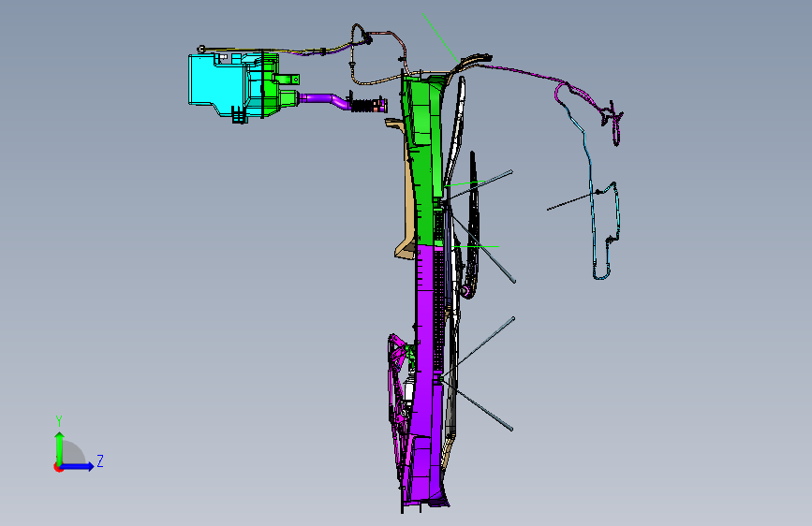Click the green Y axis arrow of the triad
Screen dimensions: 812x526
60,446
